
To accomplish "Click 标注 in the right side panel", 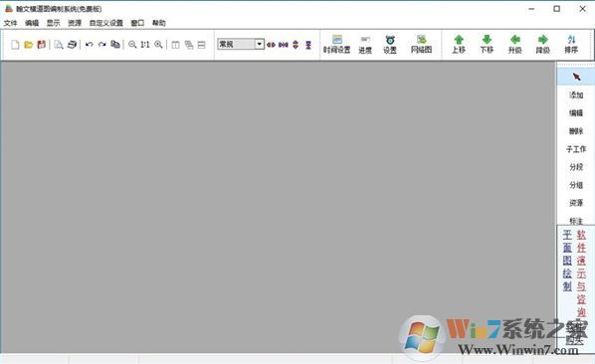I will tap(576, 221).
